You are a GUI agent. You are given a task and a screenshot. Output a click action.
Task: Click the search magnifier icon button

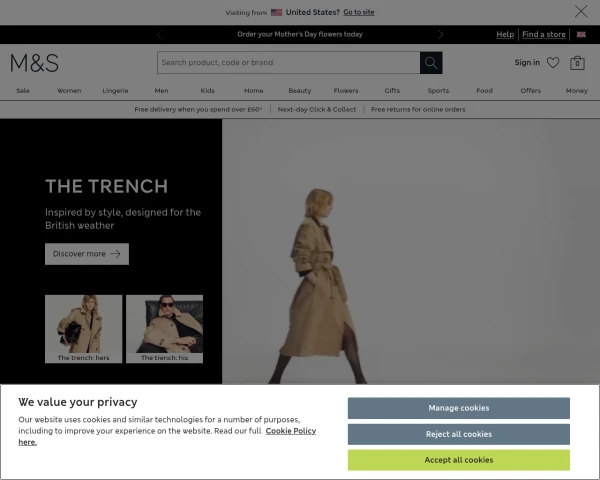pos(431,63)
